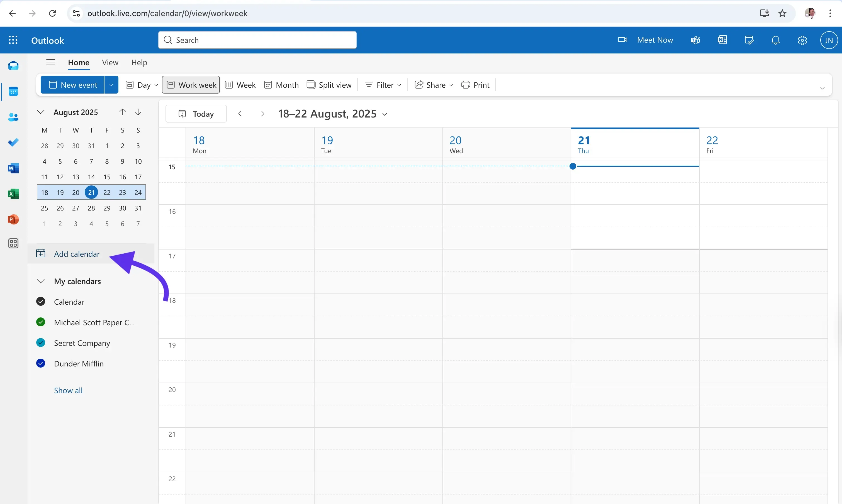Click the Show all link
This screenshot has height=504, width=842.
coord(68,390)
